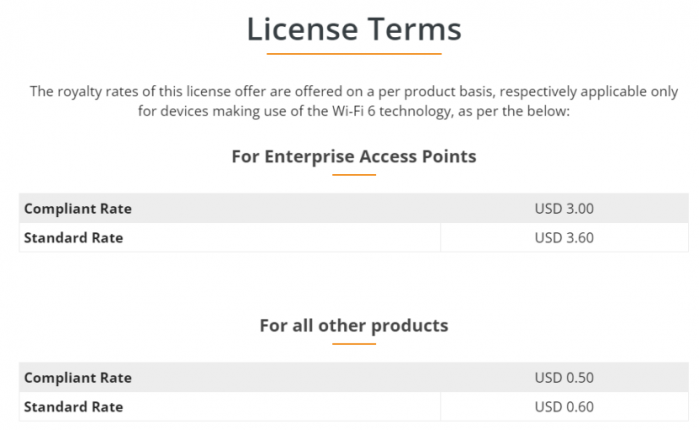The image size is (700, 430).
Task: Select Standard Rate label in Enterprise table
Action: pyautogui.click(x=73, y=238)
